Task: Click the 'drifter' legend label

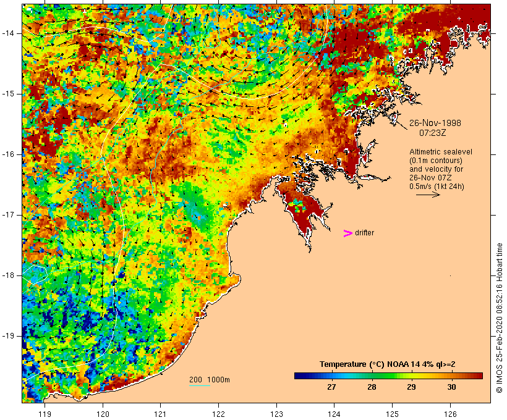Action: point(364,233)
